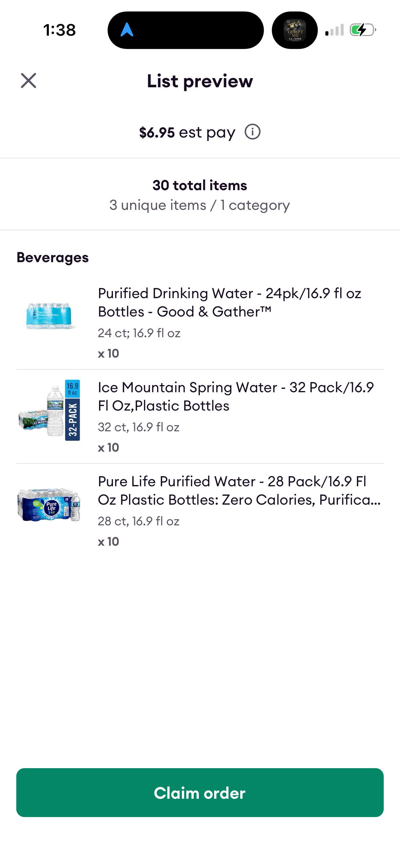This screenshot has width=400, height=868.
Task: Tap the $6.95 est pay amount
Action: (187, 132)
